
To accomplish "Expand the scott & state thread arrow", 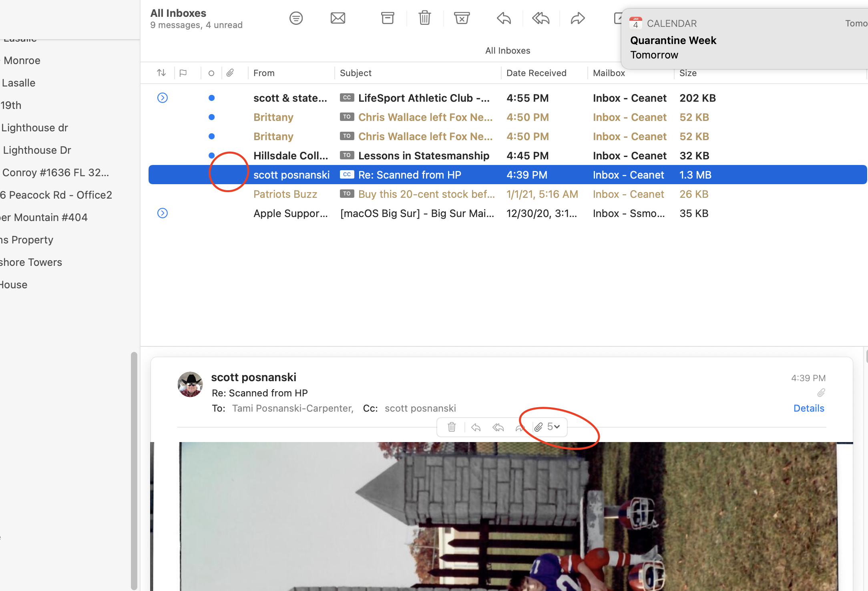I will [162, 98].
